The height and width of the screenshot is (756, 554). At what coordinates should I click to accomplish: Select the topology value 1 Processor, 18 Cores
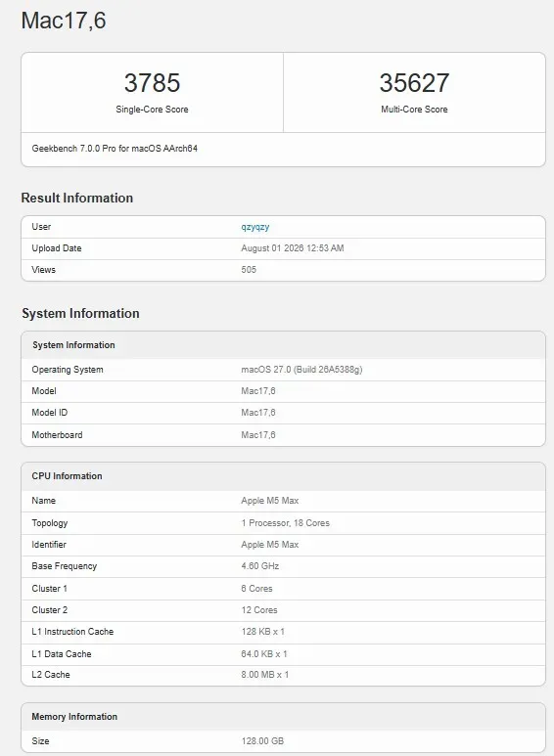[285, 522]
